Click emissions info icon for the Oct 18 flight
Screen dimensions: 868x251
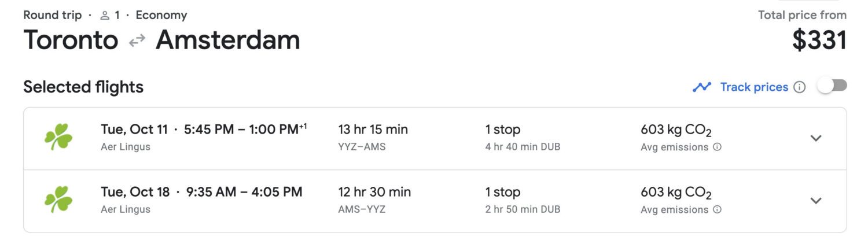coord(717,209)
